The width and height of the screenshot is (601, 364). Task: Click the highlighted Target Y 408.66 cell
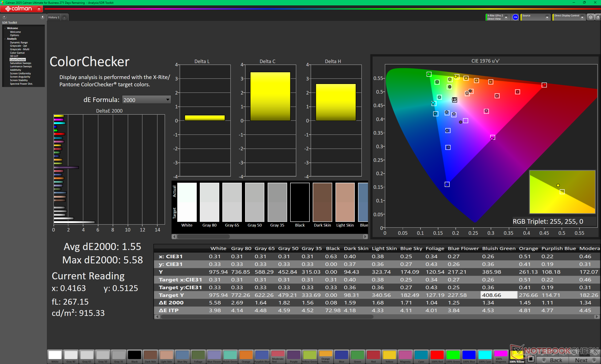click(x=498, y=295)
